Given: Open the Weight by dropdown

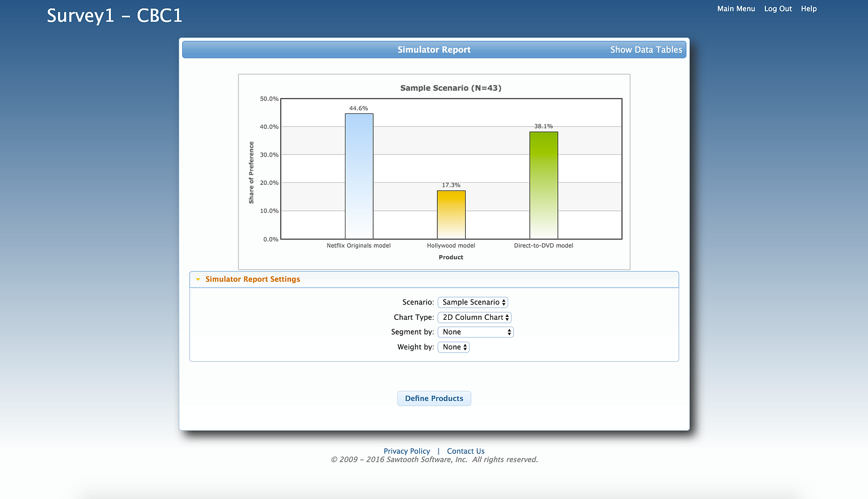Looking at the screenshot, I should [453, 347].
